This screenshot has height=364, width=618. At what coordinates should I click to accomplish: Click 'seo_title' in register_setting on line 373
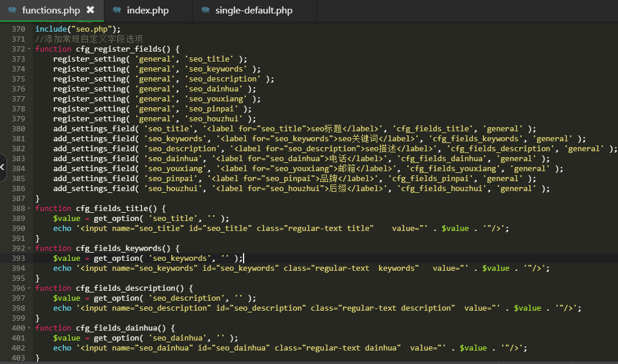[x=210, y=59]
